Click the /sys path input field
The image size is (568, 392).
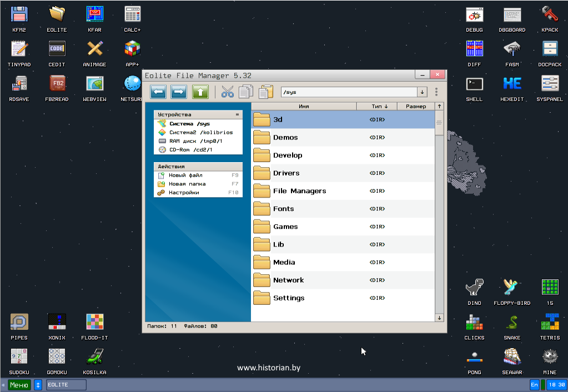[348, 92]
